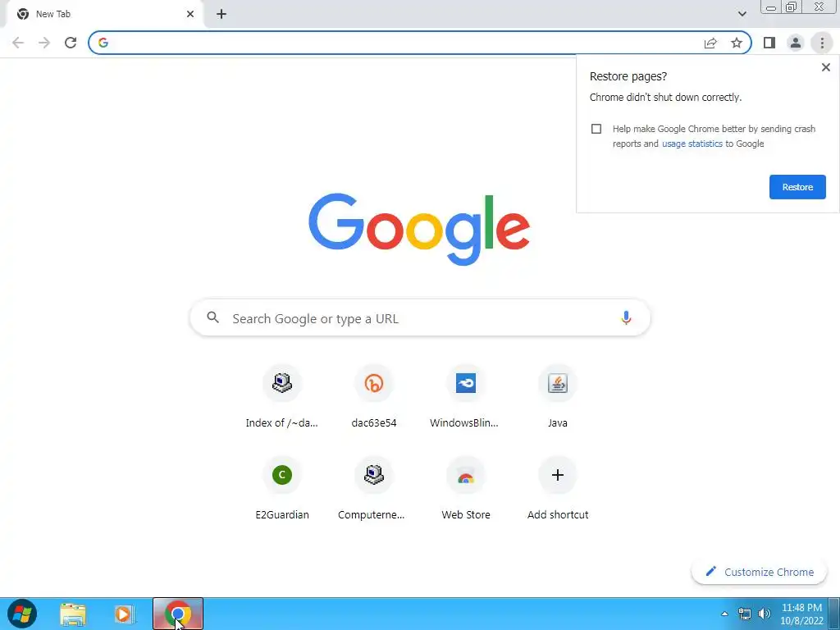Close the New Tab tab
Screen dimensions: 840x630
(190, 14)
